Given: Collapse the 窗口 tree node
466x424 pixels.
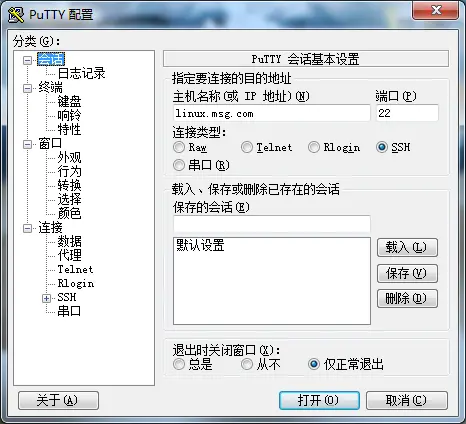Looking at the screenshot, I should tap(28, 144).
